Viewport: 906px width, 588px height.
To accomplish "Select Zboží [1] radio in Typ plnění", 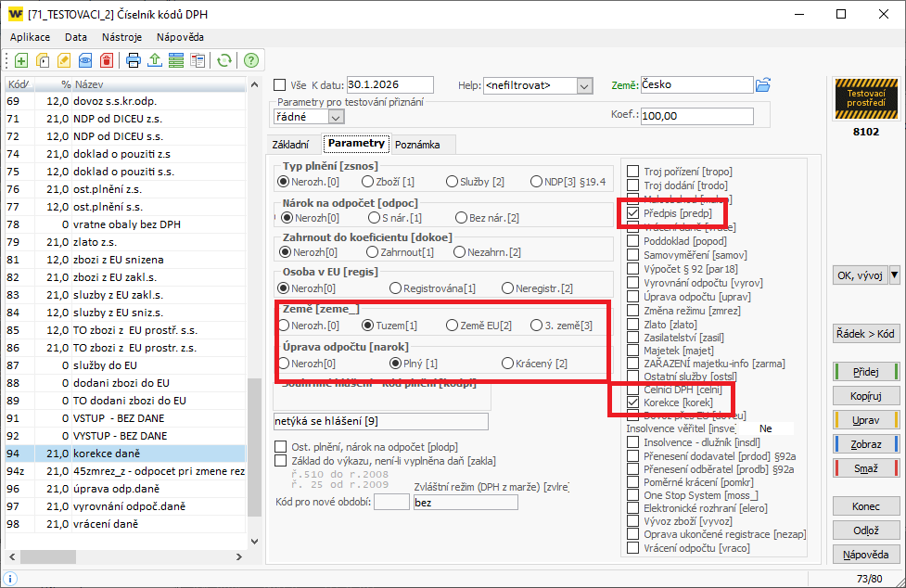I will coord(367,182).
